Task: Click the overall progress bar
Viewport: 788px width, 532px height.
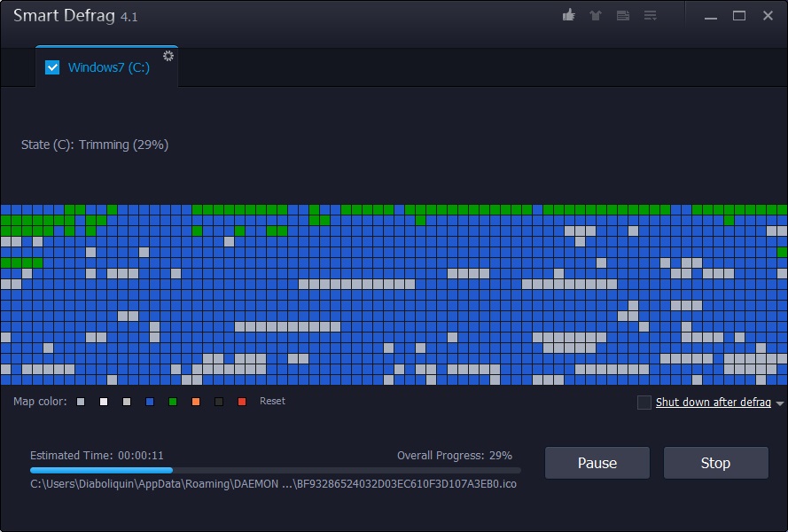Action: [275, 470]
